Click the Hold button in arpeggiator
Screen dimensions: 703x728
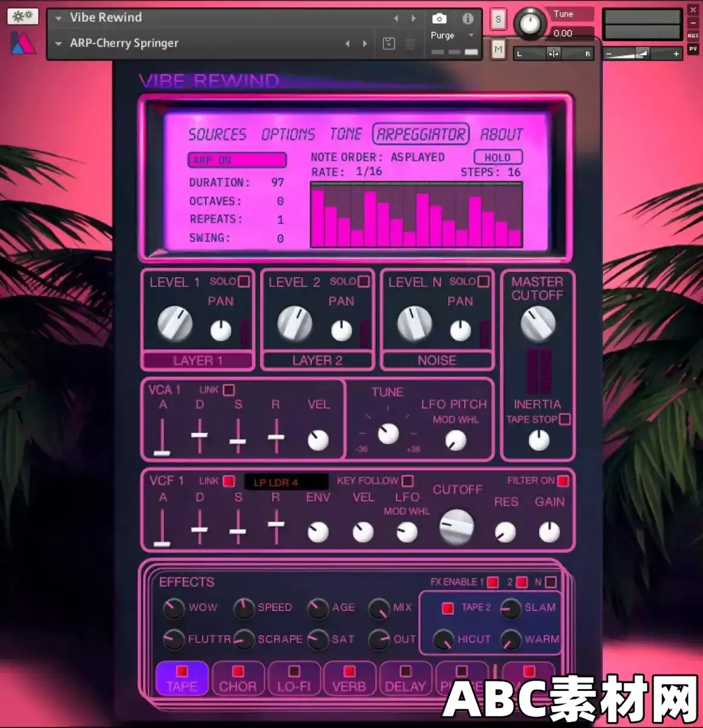coord(497,158)
